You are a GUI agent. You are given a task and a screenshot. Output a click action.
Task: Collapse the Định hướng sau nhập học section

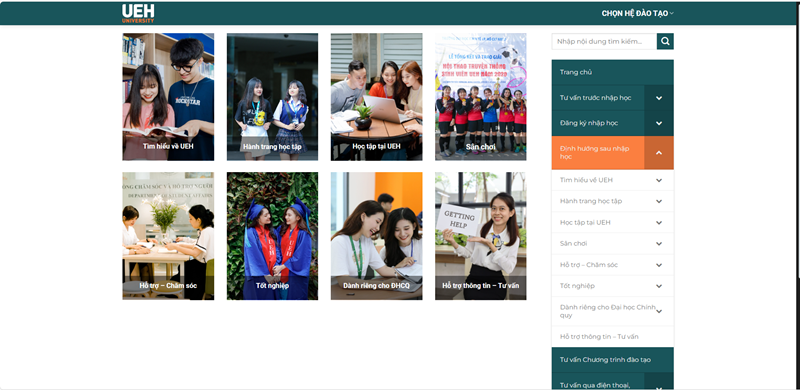(x=659, y=153)
